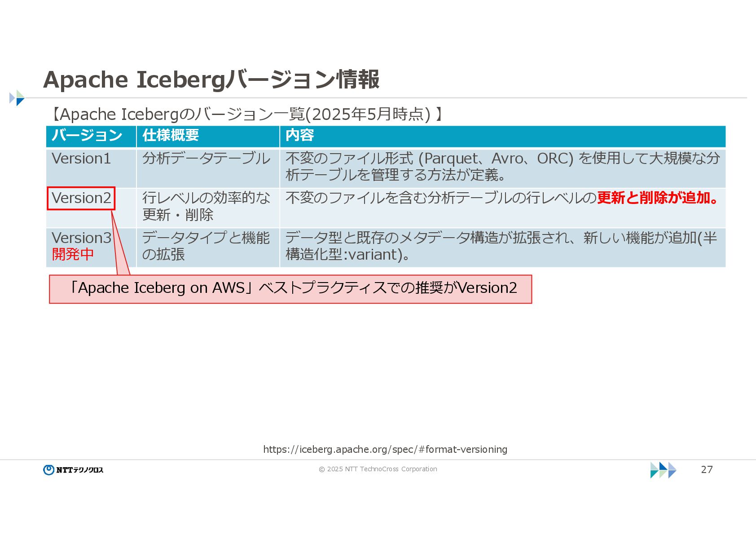The width and height of the screenshot is (756, 535).
Task: Click the Version3 description mentioning variant
Action: click(x=503, y=248)
